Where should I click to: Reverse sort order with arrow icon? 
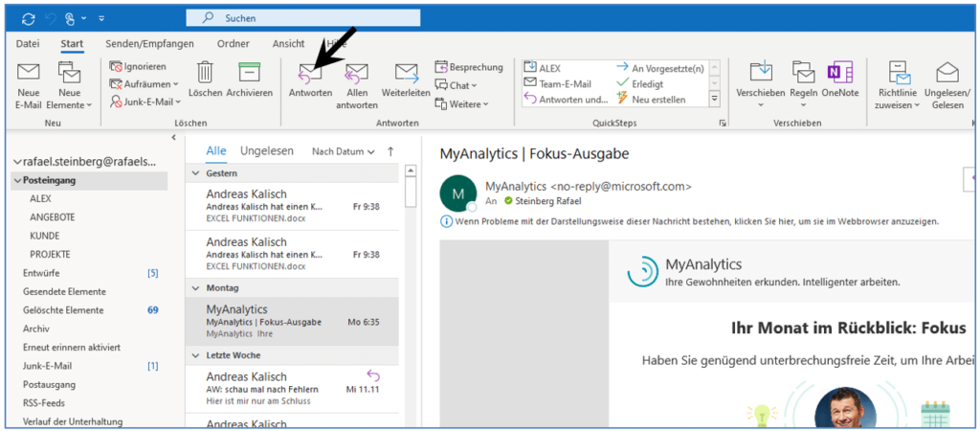pos(391,150)
